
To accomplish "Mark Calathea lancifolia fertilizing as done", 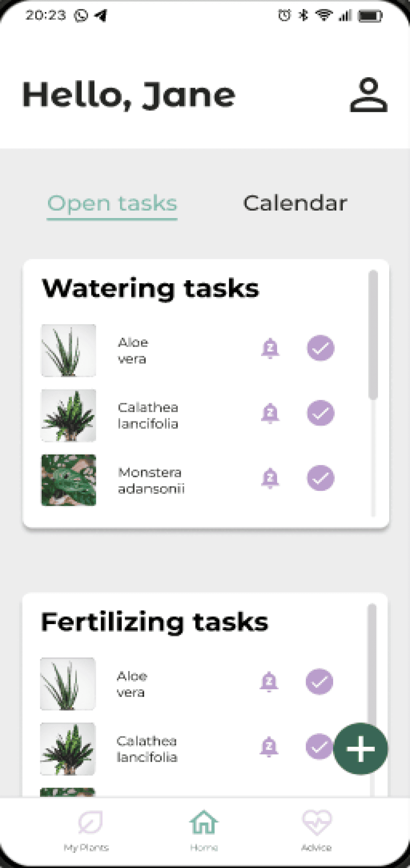I will tap(319, 746).
